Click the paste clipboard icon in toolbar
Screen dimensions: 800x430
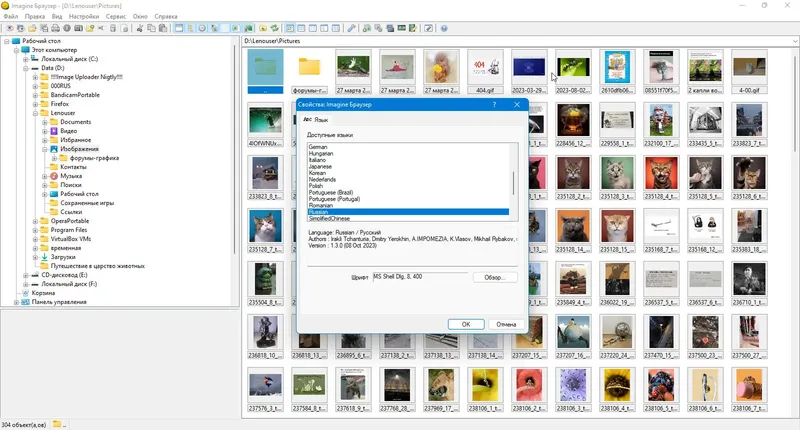(163, 28)
